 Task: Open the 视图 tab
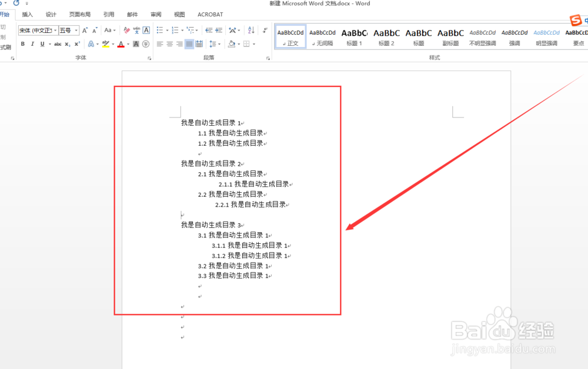point(179,15)
